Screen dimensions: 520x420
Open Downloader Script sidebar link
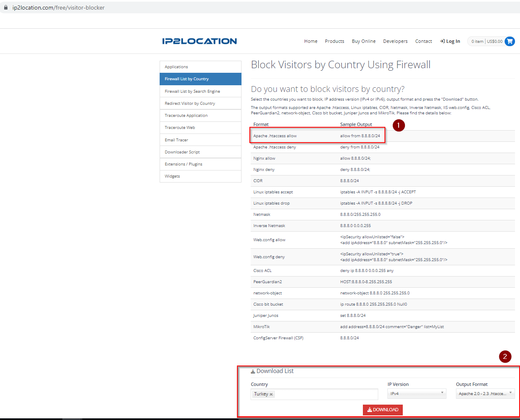tap(200, 152)
